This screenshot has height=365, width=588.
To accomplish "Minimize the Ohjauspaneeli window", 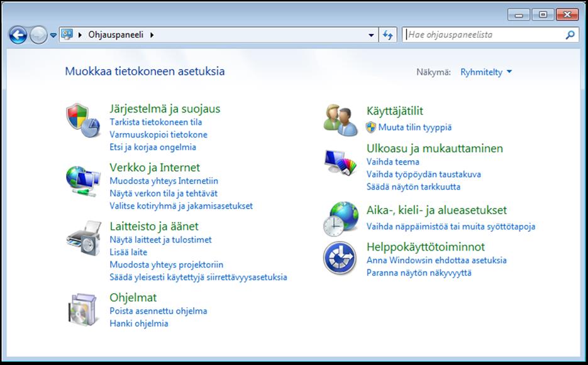I will pyautogui.click(x=519, y=15).
